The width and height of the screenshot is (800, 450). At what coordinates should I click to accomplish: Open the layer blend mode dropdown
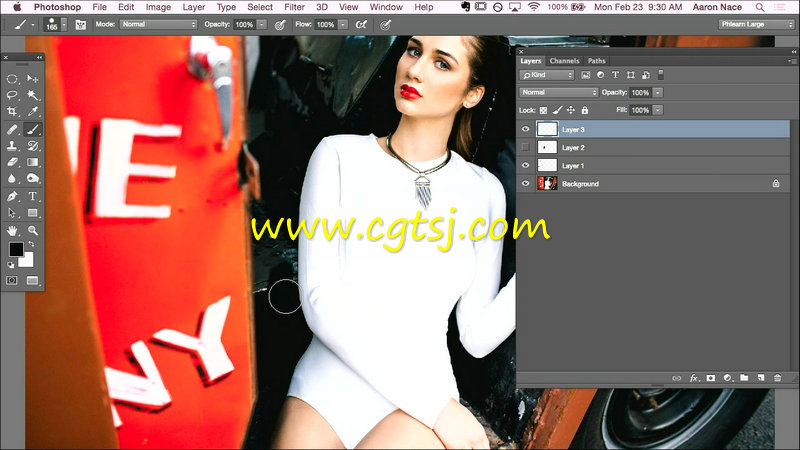tap(559, 92)
